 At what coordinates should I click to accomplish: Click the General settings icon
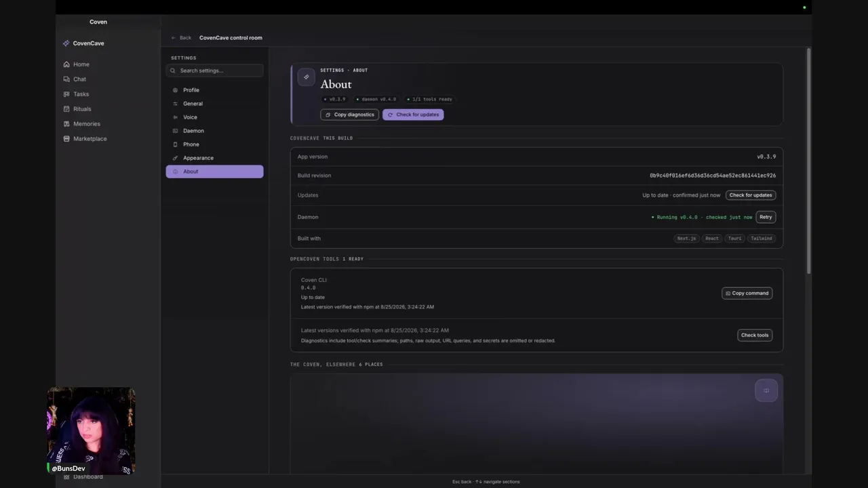click(x=176, y=104)
